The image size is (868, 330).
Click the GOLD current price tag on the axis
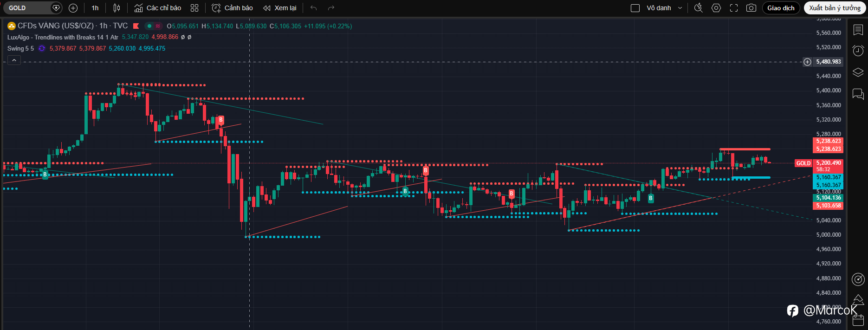(803, 163)
